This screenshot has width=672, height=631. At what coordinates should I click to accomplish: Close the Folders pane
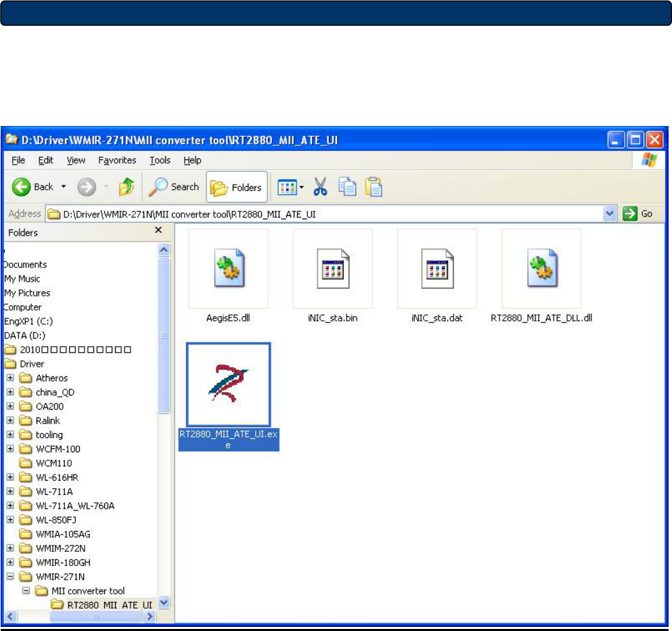pos(158,230)
